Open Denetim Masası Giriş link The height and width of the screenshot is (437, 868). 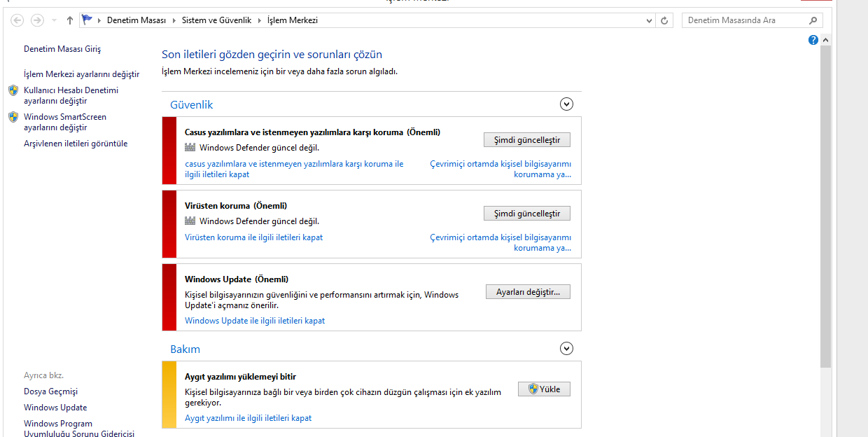62,49
